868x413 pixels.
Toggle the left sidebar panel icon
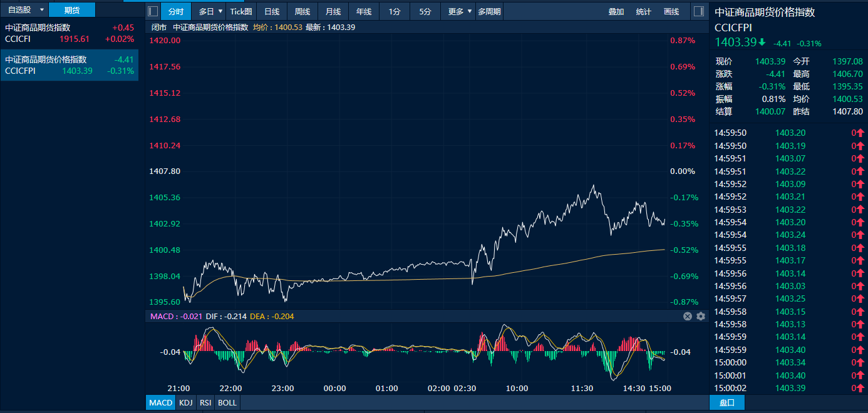(153, 11)
